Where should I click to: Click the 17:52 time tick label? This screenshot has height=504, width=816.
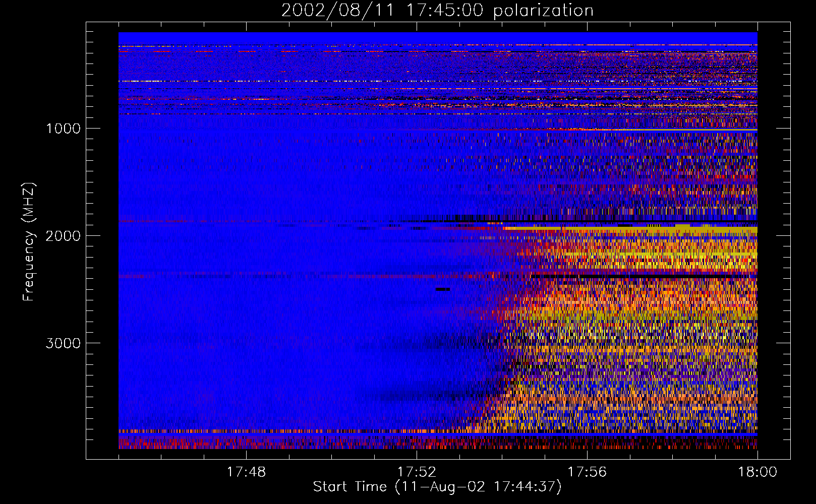417,472
